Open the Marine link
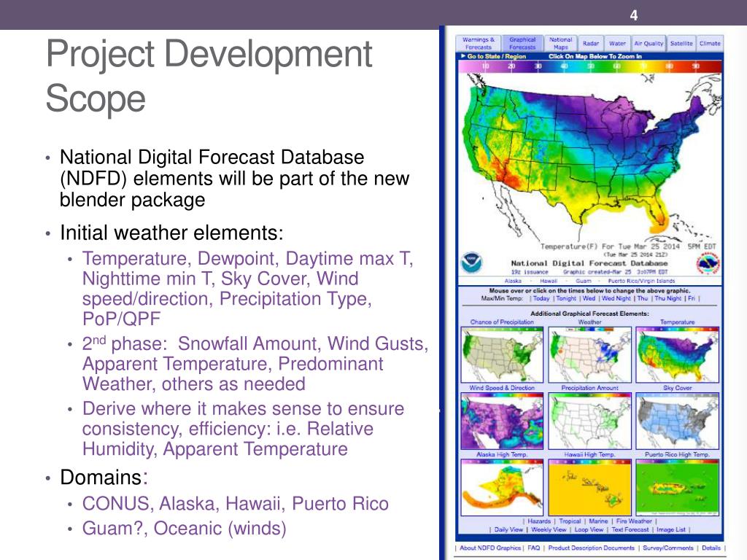The height and width of the screenshot is (560, 747). [x=598, y=521]
